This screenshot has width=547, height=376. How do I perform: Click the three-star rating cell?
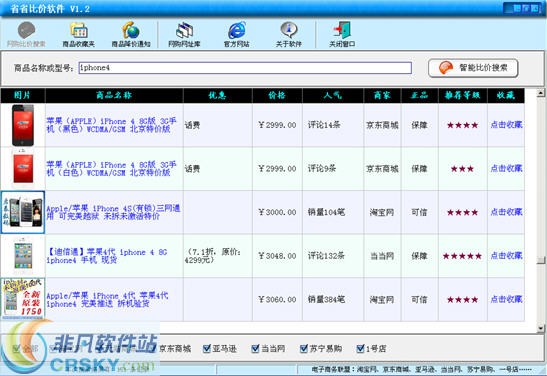[462, 169]
